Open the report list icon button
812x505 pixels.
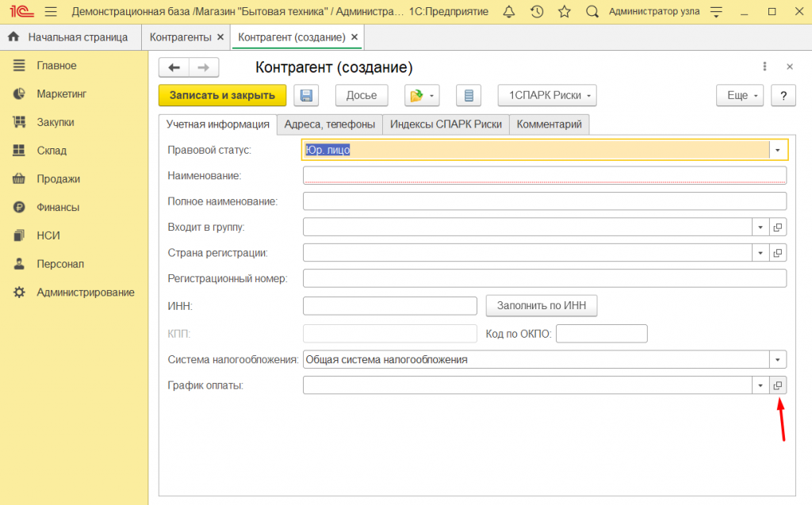[469, 95]
